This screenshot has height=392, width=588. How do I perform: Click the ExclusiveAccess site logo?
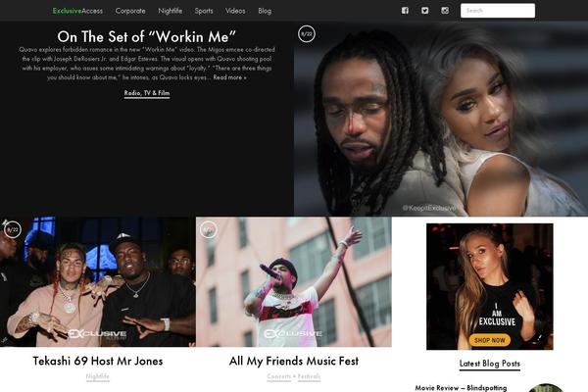[x=77, y=11]
